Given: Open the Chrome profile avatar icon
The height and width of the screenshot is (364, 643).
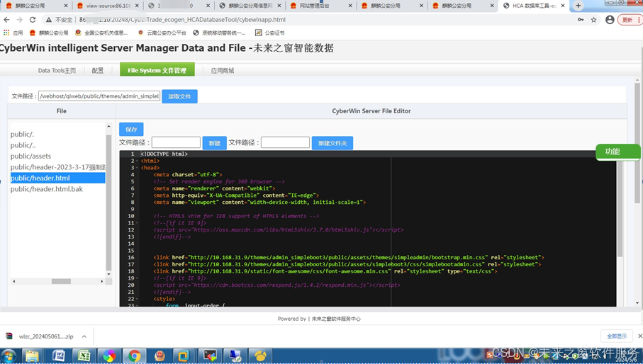Looking at the screenshot, I should tap(610, 20).
